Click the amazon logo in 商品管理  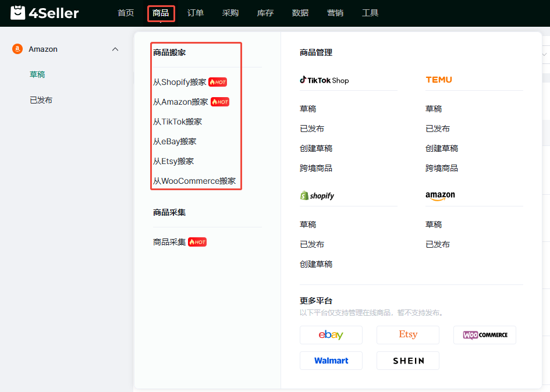coord(440,195)
